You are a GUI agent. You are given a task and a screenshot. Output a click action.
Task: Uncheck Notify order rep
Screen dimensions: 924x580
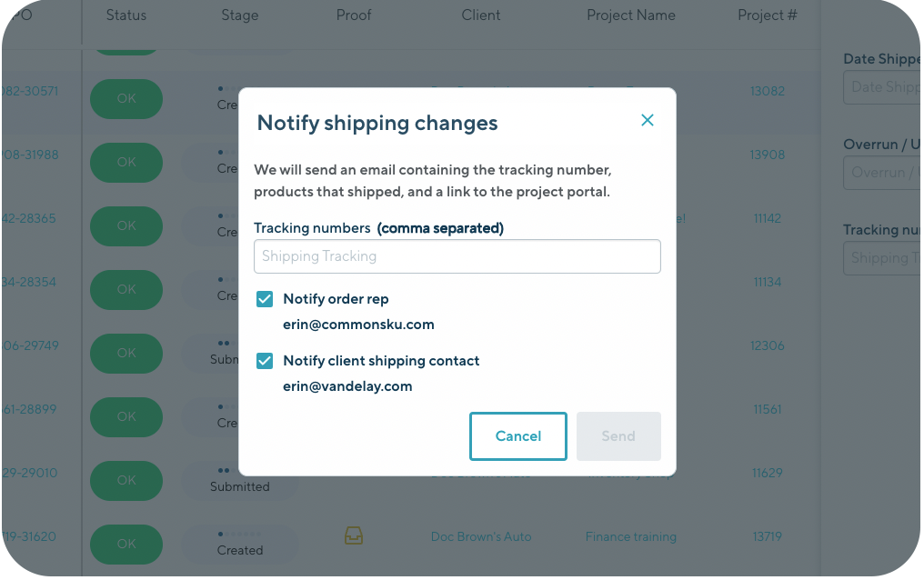[x=264, y=298]
